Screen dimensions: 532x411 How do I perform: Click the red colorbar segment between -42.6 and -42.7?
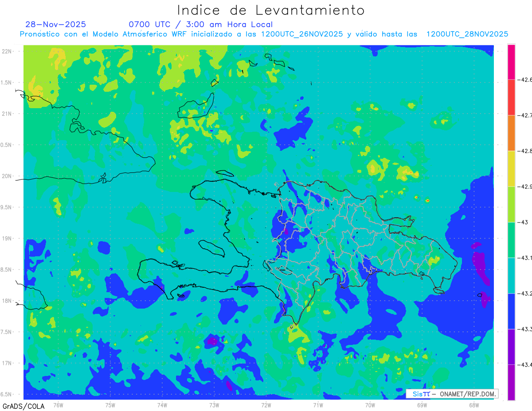(x=511, y=98)
